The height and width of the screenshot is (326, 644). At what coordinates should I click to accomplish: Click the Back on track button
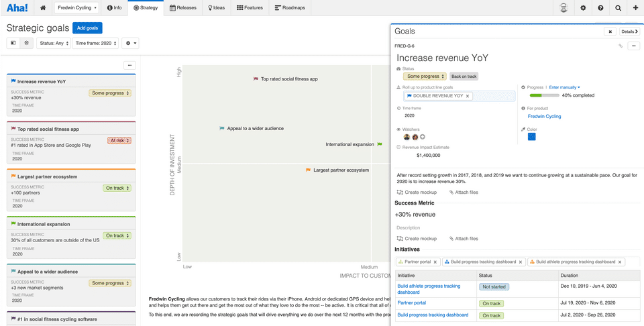pyautogui.click(x=464, y=76)
